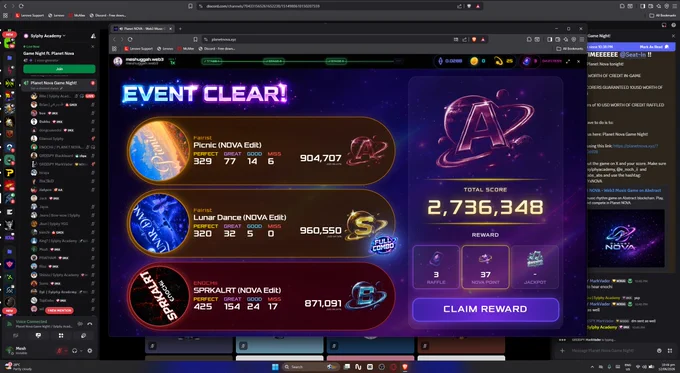The image size is (680, 373).
Task: Dismiss the Game Night live event banner
Action: pos(92,46)
